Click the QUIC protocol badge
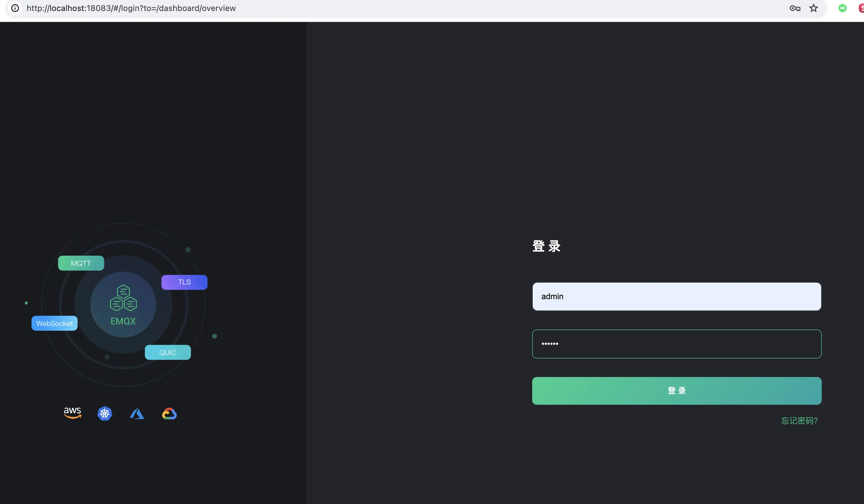Screen dimensions: 864x504 (168, 352)
